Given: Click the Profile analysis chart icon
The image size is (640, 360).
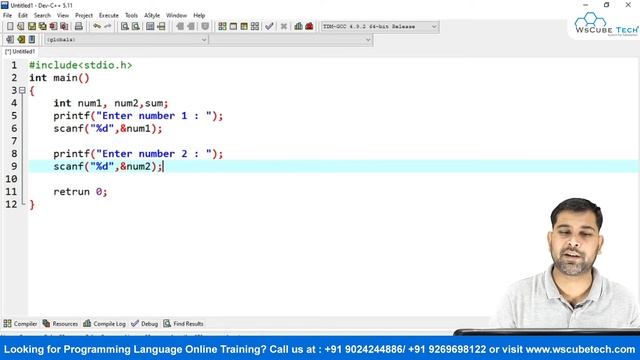Looking at the screenshot, I should tap(298, 27).
